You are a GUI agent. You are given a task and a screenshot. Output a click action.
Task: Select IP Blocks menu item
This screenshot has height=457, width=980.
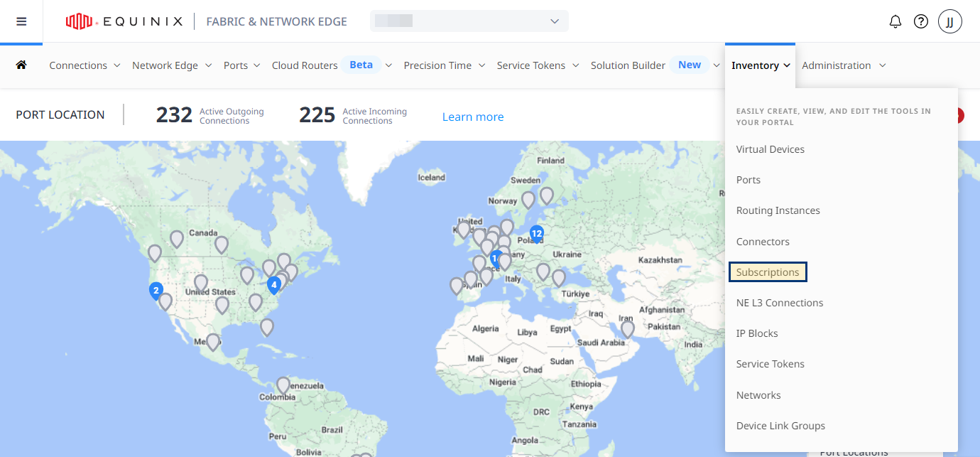click(757, 333)
